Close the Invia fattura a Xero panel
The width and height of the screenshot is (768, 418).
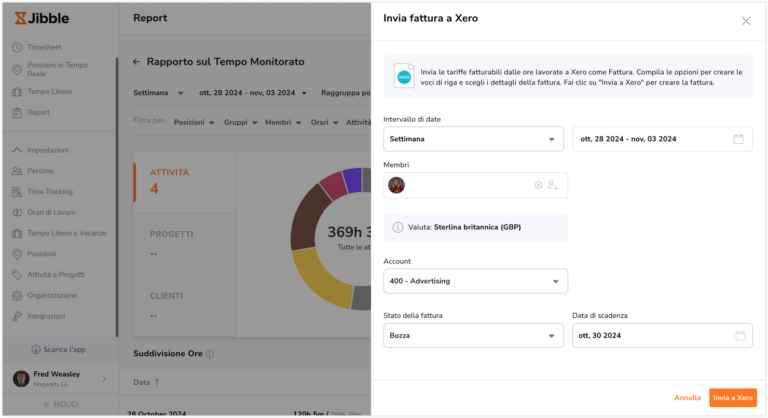pyautogui.click(x=745, y=21)
